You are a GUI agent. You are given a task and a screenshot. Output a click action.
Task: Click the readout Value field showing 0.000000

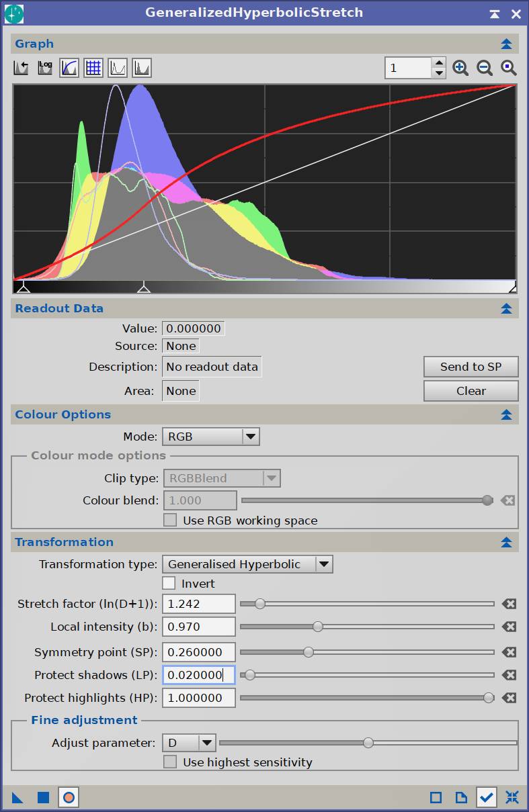[194, 328]
